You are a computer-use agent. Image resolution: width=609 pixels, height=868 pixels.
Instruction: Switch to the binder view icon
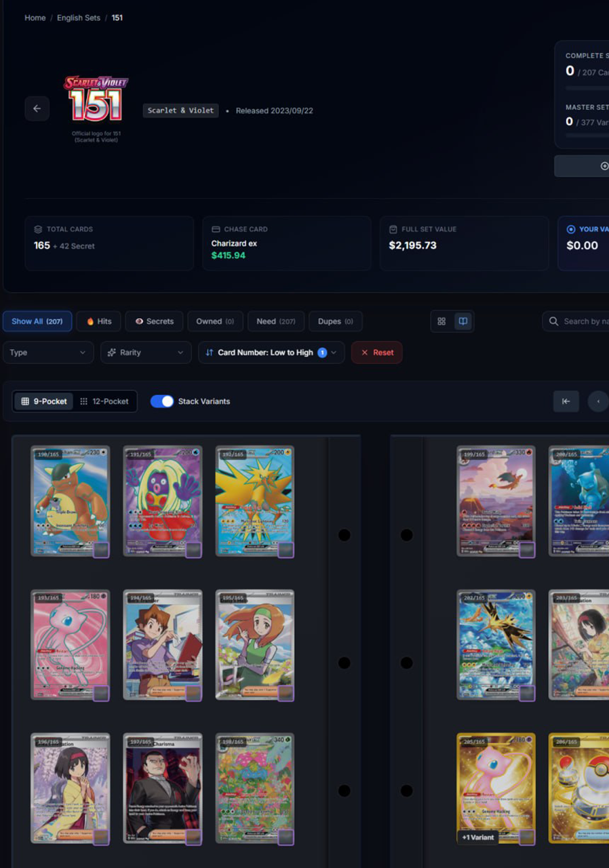click(x=463, y=321)
